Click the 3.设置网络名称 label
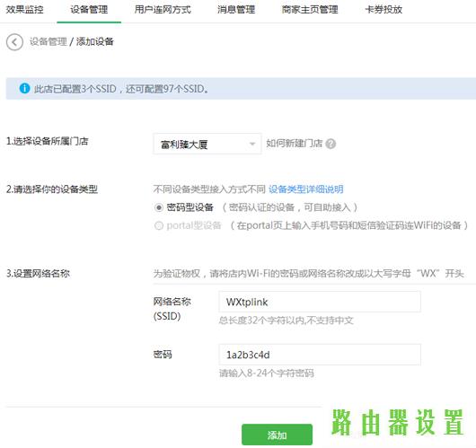 pyautogui.click(x=38, y=274)
